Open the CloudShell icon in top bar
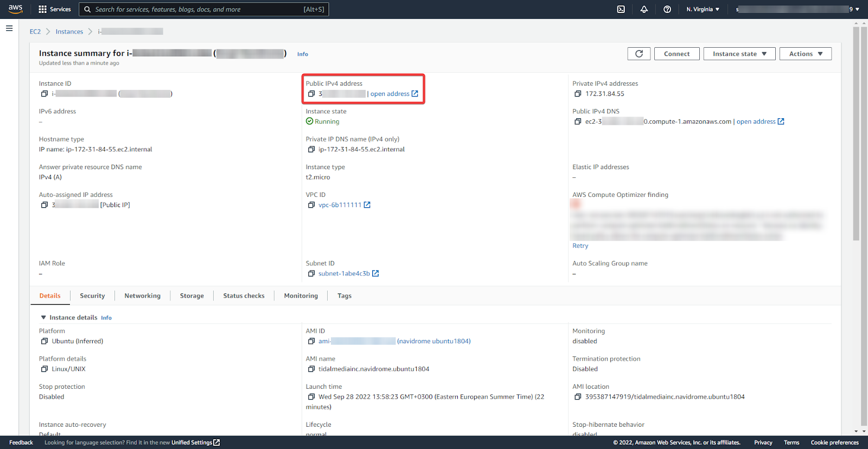The width and height of the screenshot is (868, 449). 621,9
